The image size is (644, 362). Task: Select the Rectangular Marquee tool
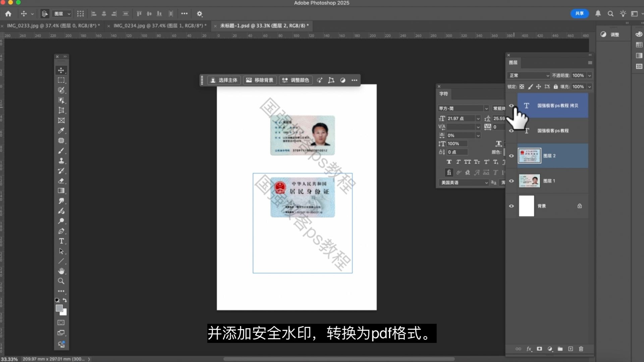pos(61,80)
